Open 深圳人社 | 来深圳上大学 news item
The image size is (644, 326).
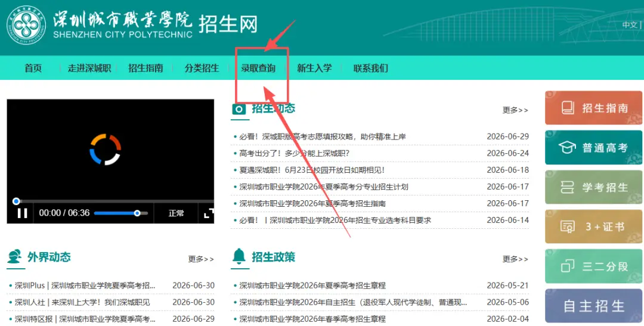82,303
